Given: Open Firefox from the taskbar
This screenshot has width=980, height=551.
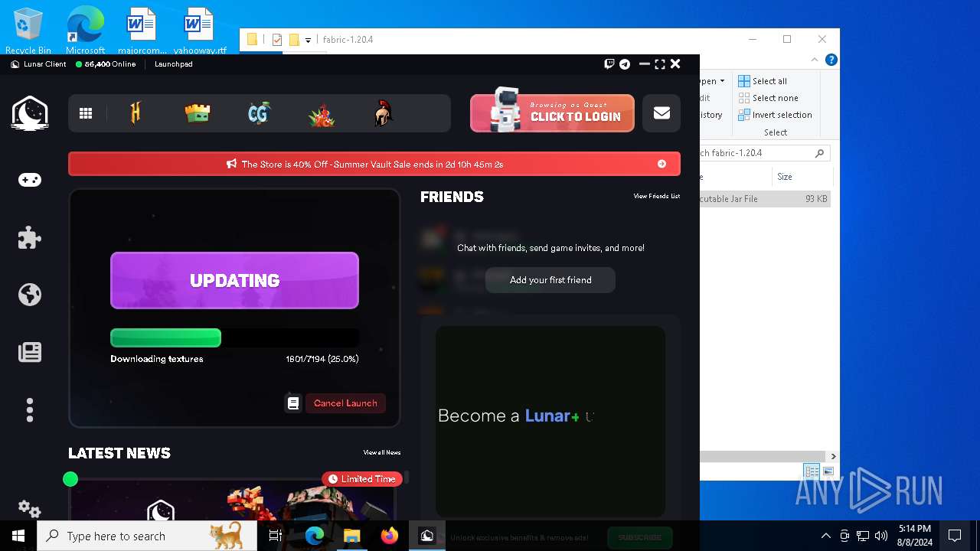Looking at the screenshot, I should tap(389, 536).
